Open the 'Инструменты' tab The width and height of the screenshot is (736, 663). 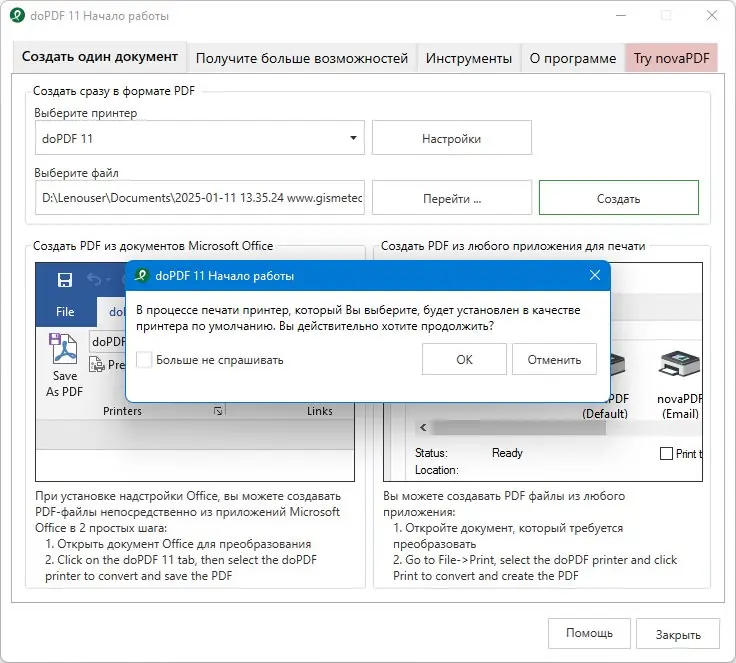click(469, 58)
